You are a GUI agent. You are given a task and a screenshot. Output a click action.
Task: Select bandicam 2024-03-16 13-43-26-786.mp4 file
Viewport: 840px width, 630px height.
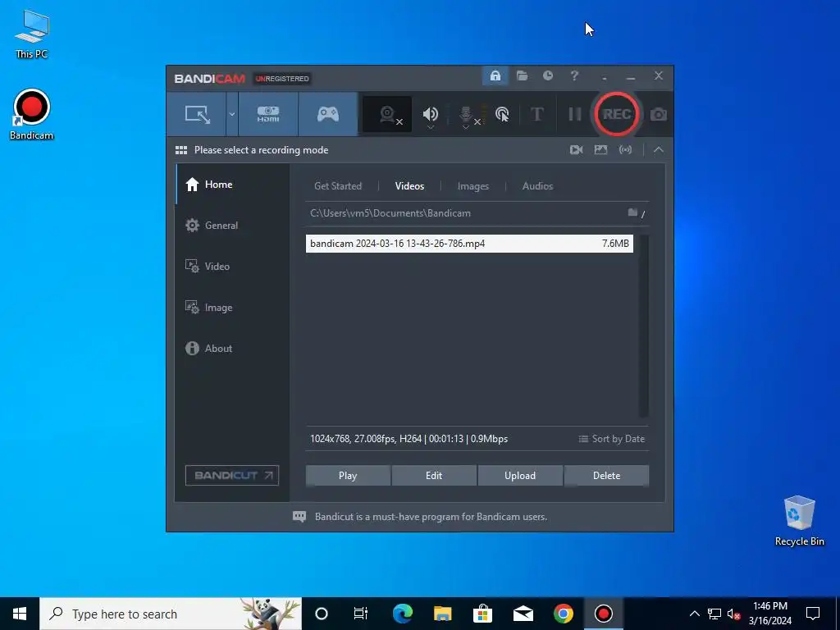click(x=469, y=243)
